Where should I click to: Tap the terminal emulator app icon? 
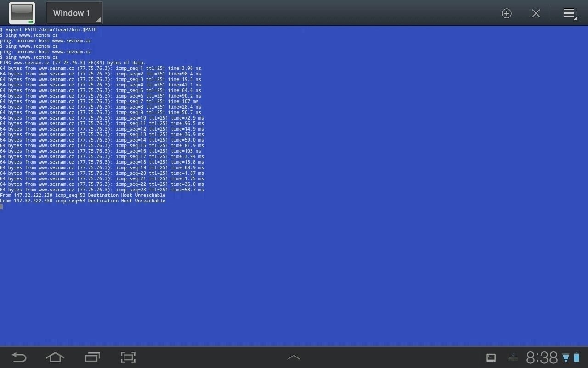22,13
